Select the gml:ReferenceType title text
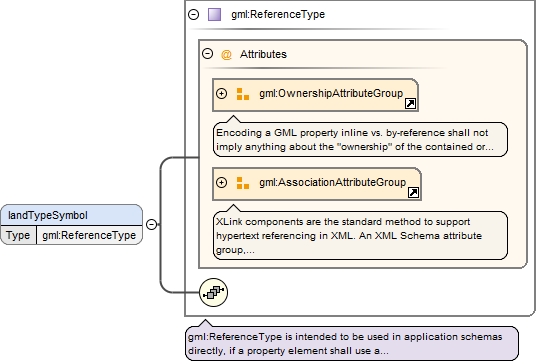Viewport: 537px width, 364px height. pyautogui.click(x=278, y=14)
